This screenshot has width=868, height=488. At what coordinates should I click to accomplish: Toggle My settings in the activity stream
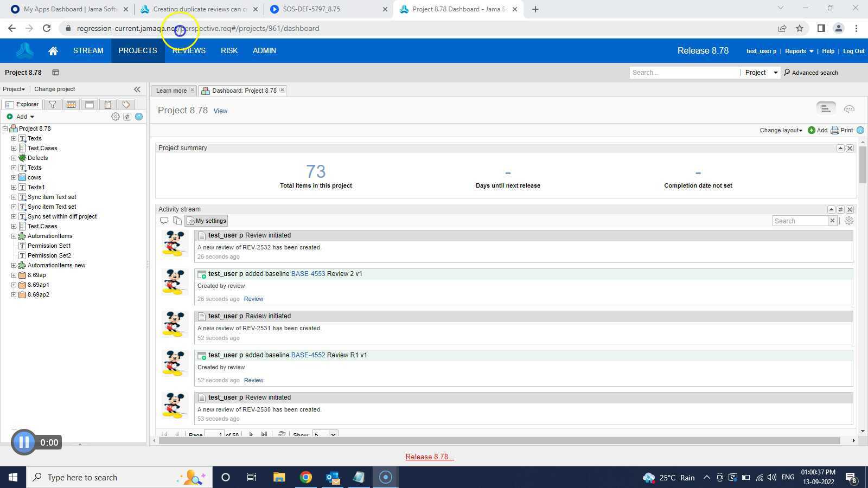pyautogui.click(x=207, y=221)
